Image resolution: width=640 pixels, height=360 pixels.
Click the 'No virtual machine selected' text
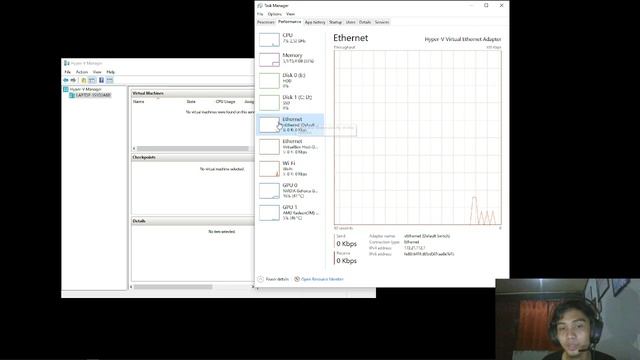222,169
